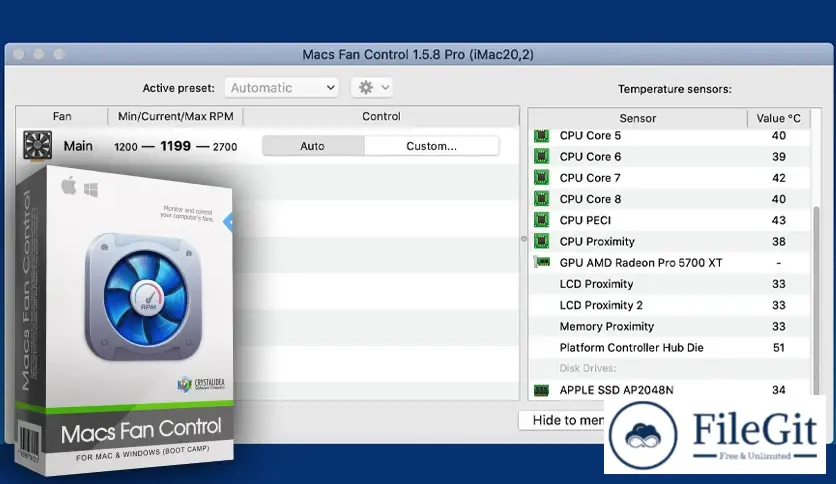
Task: Click the Main fan name label
Action: click(x=78, y=146)
